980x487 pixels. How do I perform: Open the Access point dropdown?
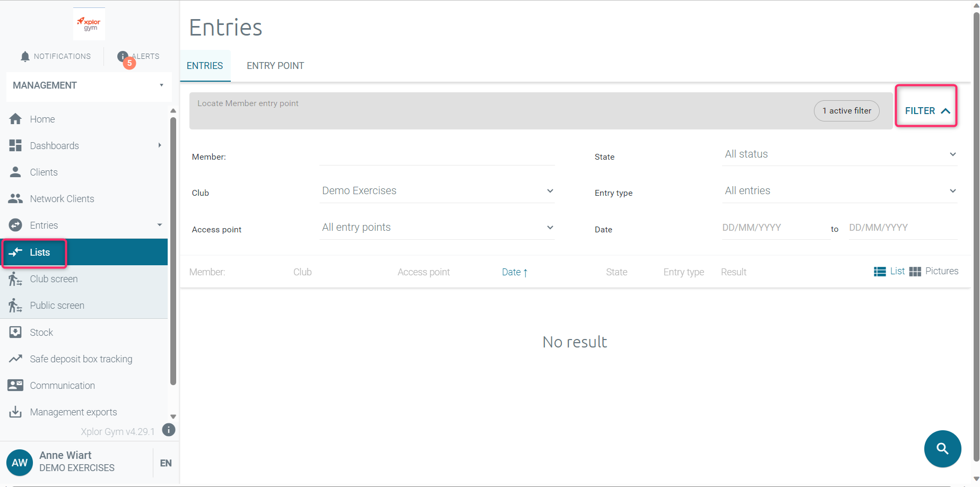[437, 228]
